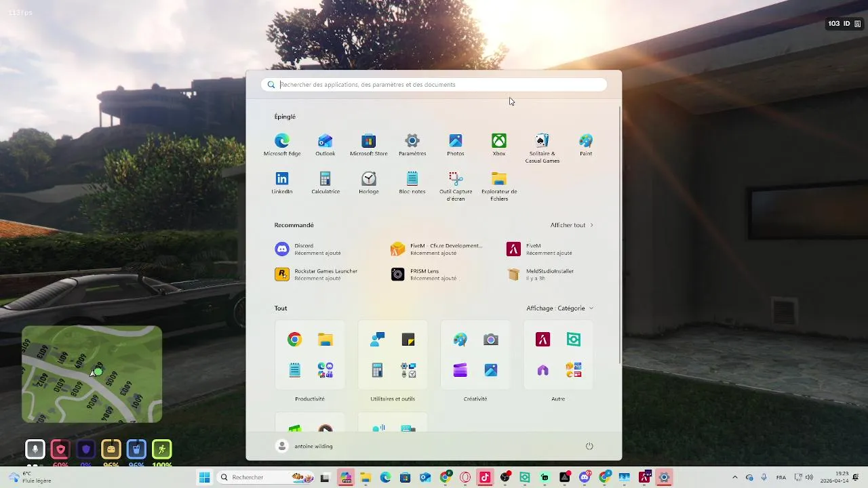Launch pinned Bloc-notes app

point(412,182)
